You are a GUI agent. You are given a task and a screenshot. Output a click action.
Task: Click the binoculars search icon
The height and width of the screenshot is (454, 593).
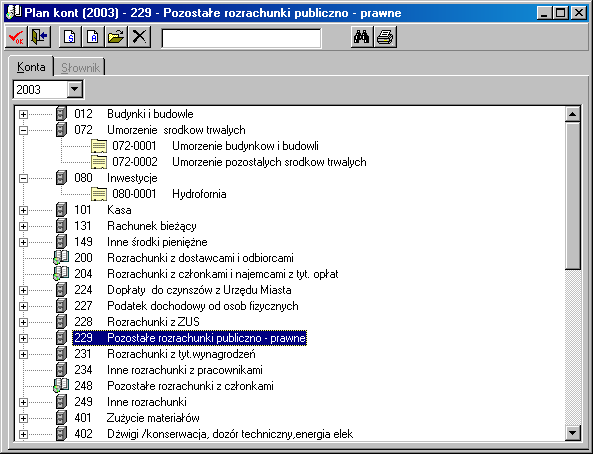[x=362, y=37]
